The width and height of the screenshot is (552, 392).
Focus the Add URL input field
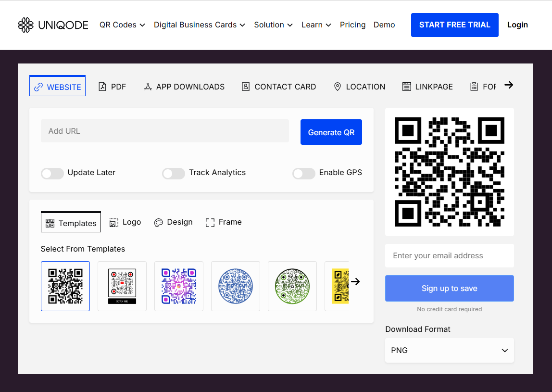(x=165, y=131)
